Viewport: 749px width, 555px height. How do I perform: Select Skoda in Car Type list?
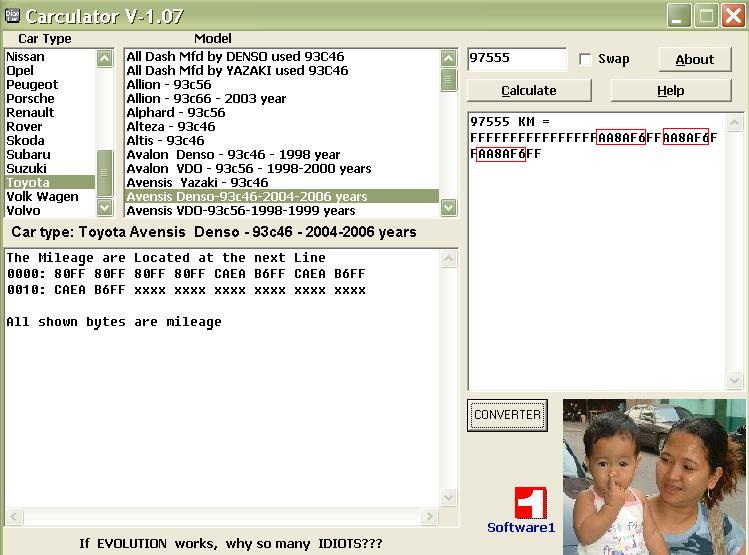click(50, 140)
